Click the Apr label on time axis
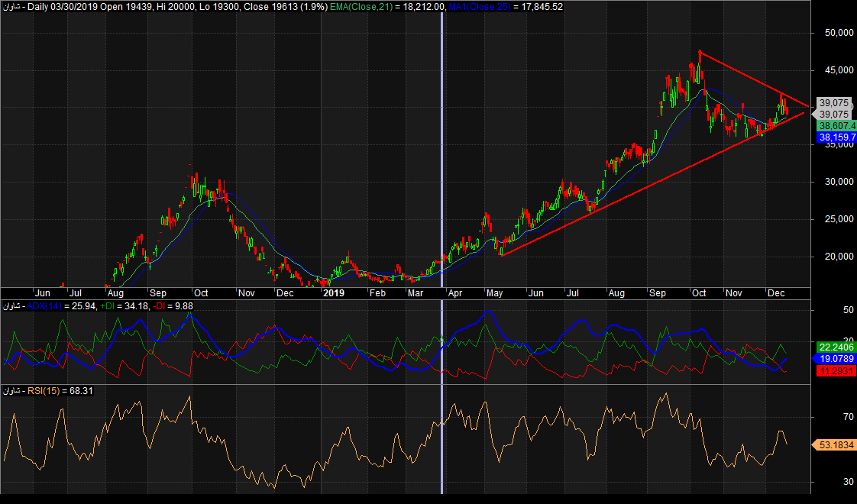 [x=454, y=293]
